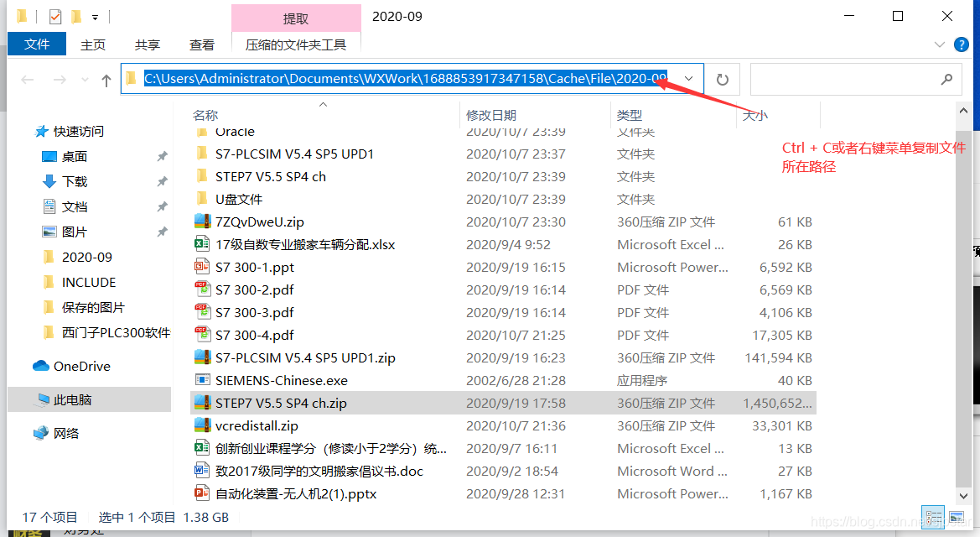Sort by 修改日期 column header
This screenshot has width=980, height=537.
[491, 115]
